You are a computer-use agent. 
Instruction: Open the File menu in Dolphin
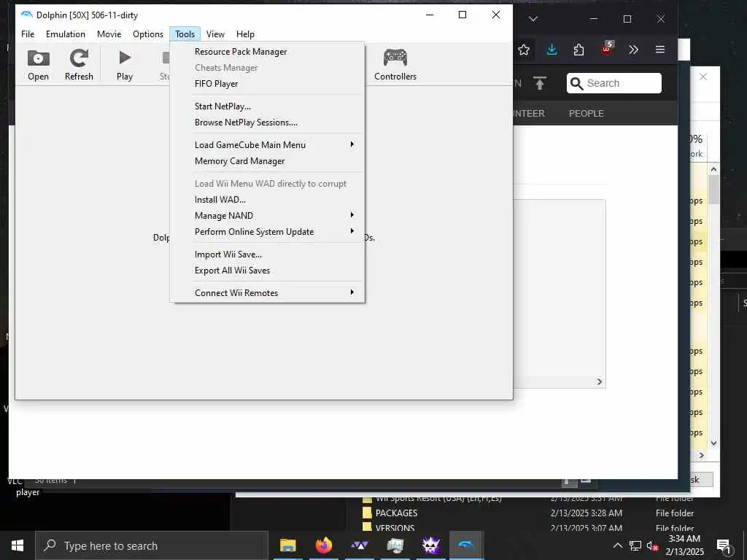(x=28, y=34)
